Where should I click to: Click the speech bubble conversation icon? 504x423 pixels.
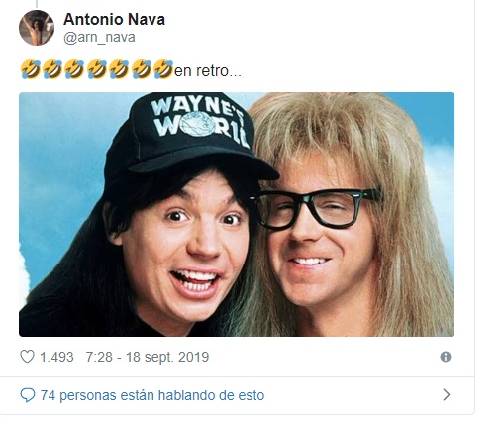28,395
